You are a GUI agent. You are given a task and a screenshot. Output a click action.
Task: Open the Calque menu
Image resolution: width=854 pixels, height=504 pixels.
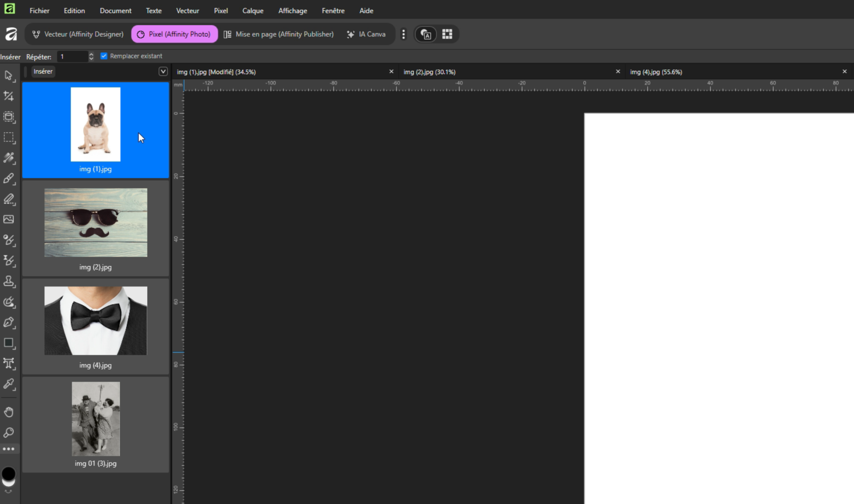click(x=252, y=11)
